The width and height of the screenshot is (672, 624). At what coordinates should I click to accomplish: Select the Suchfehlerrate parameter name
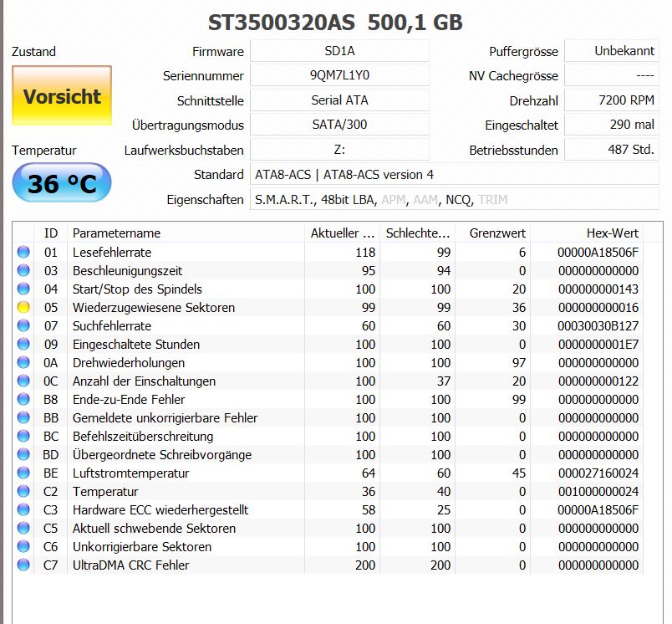tap(112, 326)
